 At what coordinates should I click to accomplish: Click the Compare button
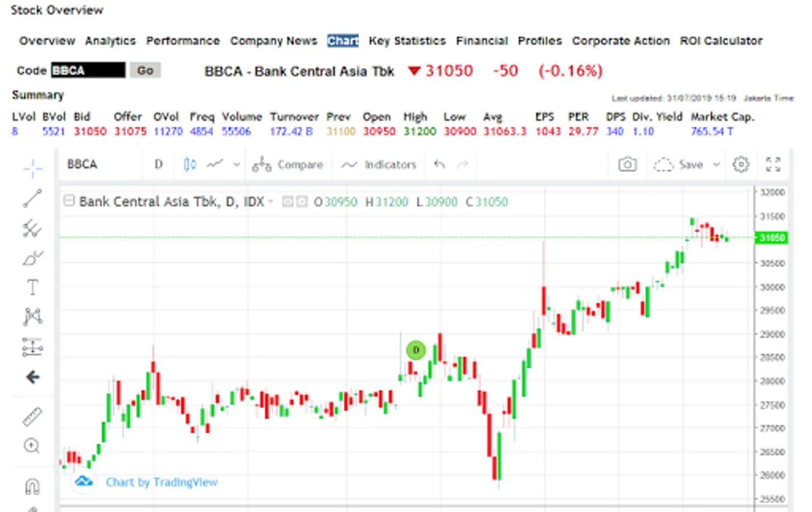[x=288, y=164]
